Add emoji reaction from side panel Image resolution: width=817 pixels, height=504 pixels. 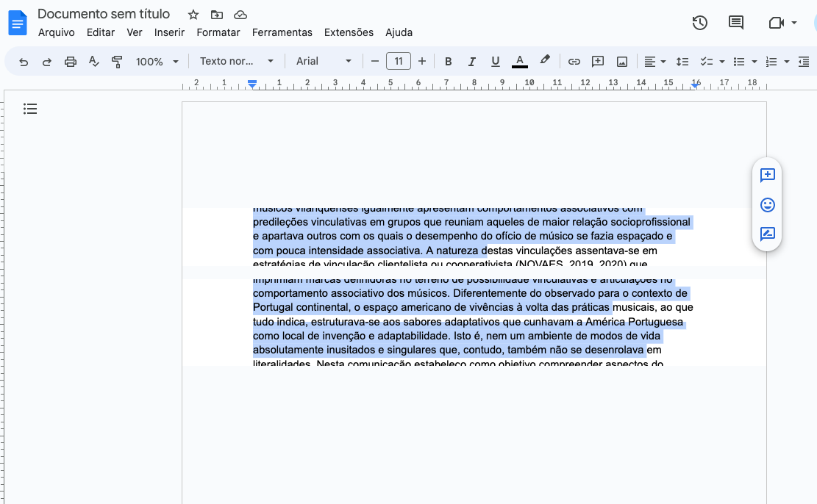click(768, 205)
